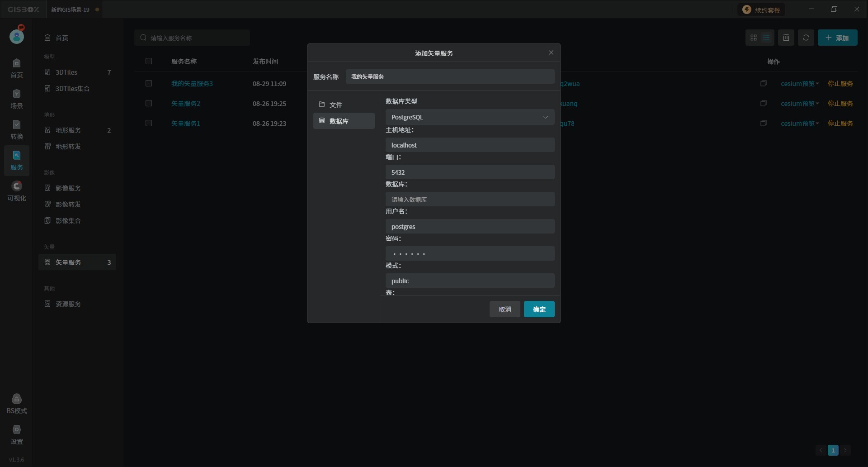Screen dimensions: 868x467
Task: Select the 文件 tab in dialog
Action: pos(344,105)
